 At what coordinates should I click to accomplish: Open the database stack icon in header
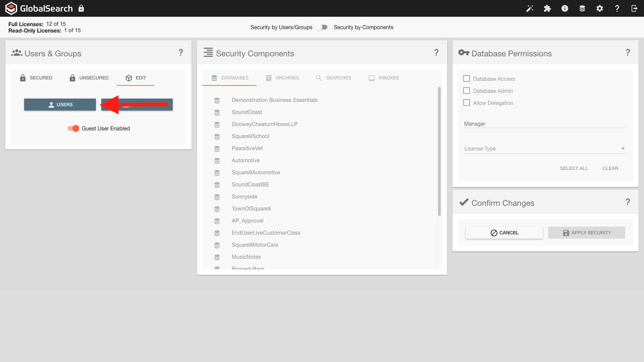(x=582, y=8)
